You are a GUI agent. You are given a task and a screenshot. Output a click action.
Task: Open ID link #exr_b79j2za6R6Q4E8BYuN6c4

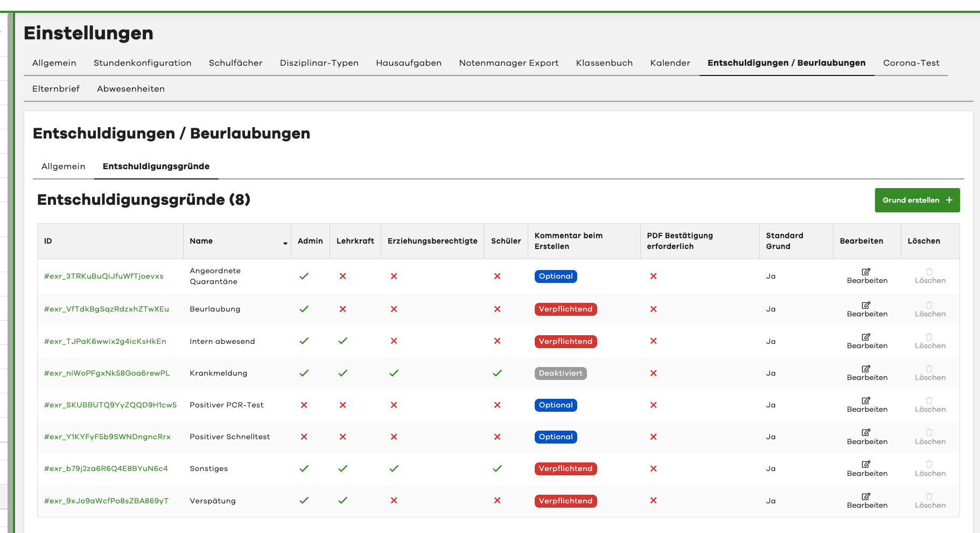tap(106, 468)
